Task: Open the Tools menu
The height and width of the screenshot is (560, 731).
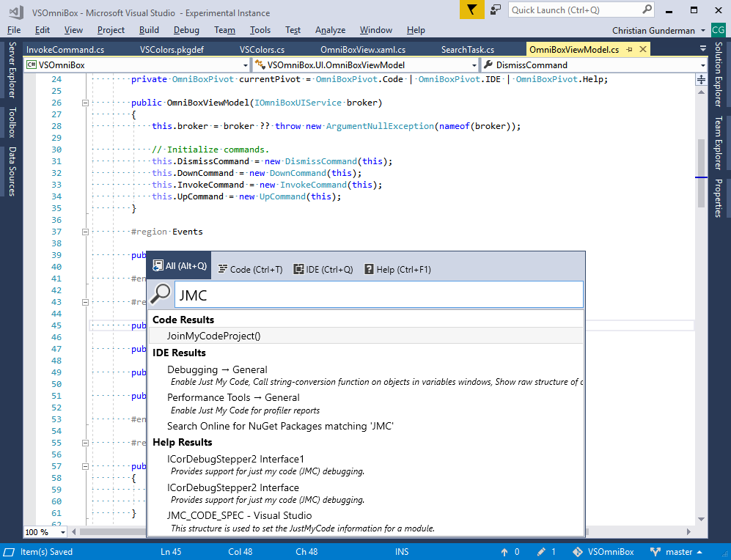Action: [x=260, y=30]
